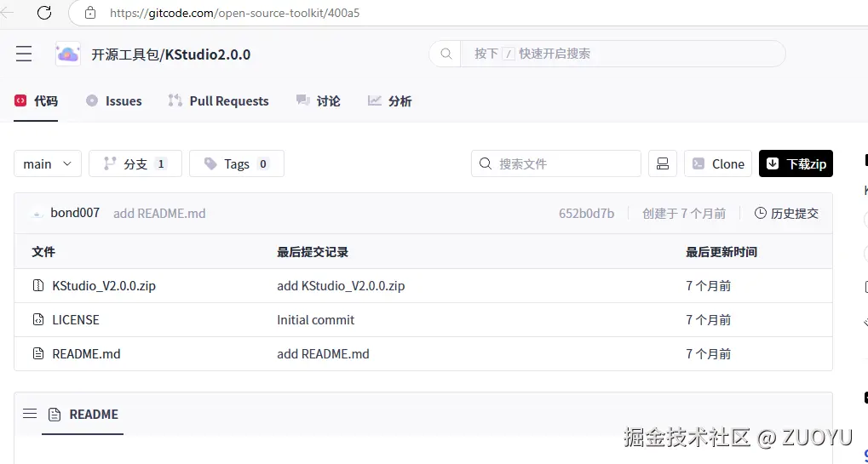Open 历史提交 commit history
This screenshot has height=464, width=868.
(786, 214)
